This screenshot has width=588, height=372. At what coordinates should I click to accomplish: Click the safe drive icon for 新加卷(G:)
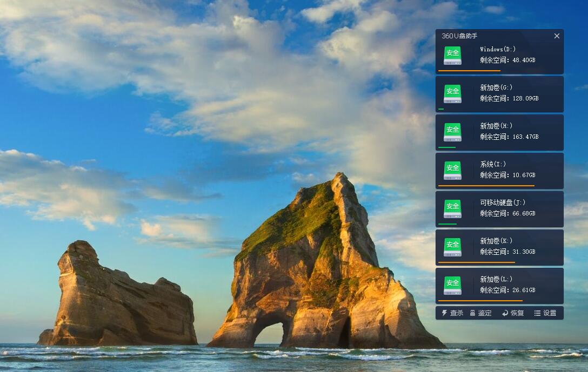click(453, 94)
